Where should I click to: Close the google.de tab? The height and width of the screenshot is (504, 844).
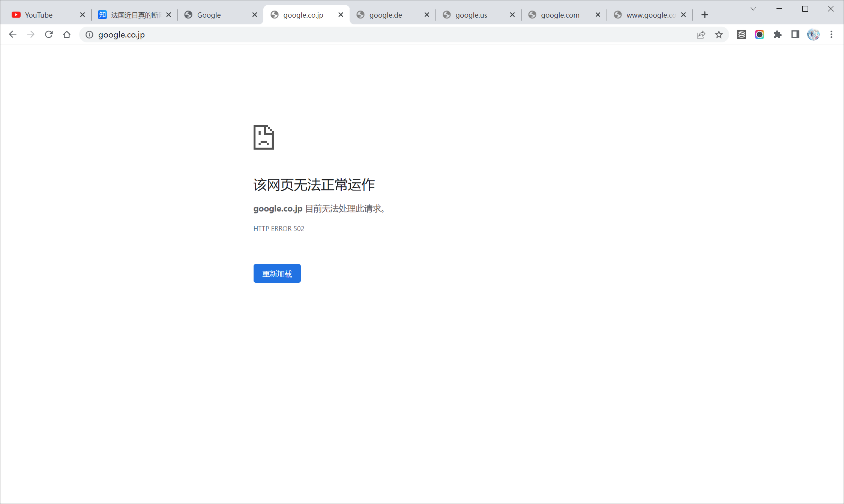(x=427, y=15)
